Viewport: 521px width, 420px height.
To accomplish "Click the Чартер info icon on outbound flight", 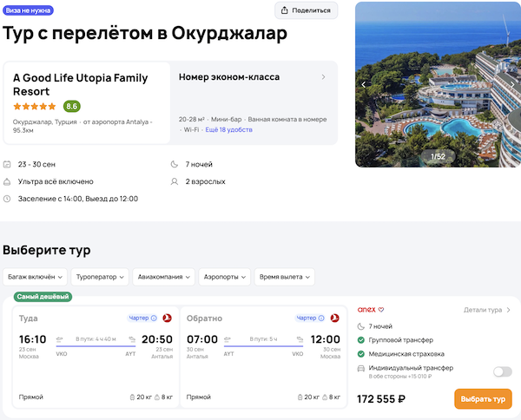I will (x=154, y=318).
